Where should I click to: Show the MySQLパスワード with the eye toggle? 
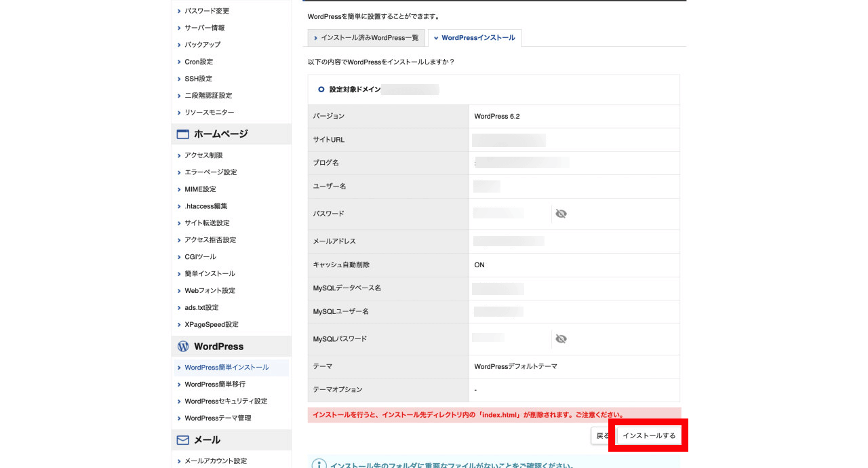pyautogui.click(x=561, y=338)
